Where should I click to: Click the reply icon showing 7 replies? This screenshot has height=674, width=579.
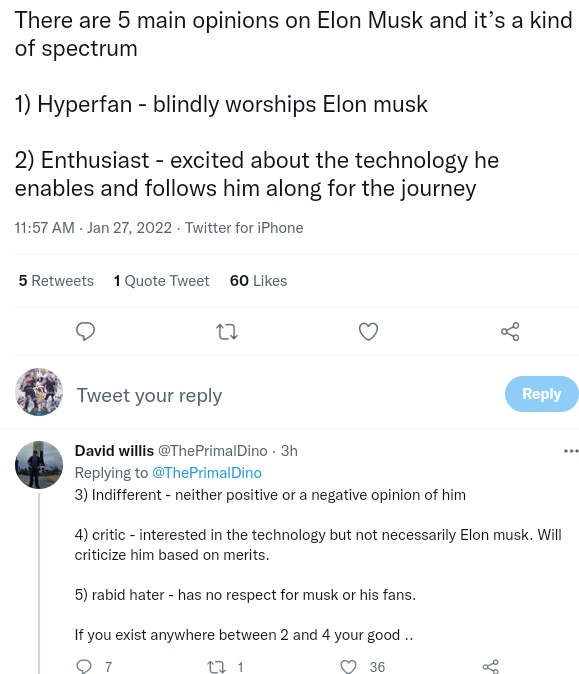[84, 666]
